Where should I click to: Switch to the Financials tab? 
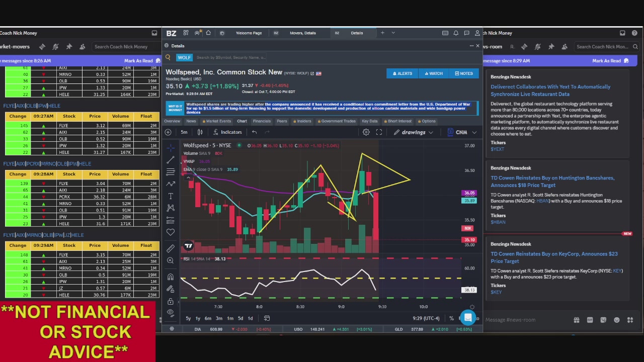point(261,121)
